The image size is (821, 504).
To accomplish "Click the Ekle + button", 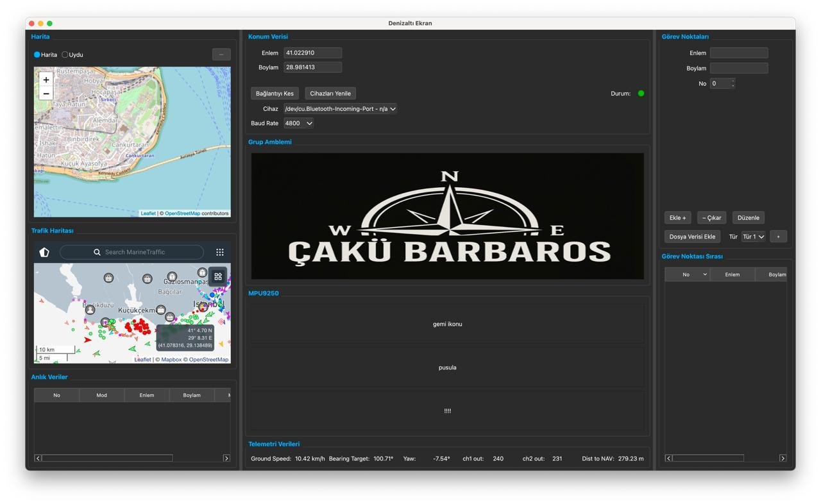I will (678, 217).
